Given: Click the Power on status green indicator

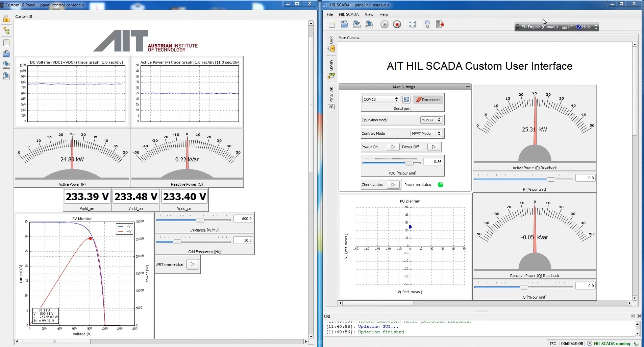Looking at the screenshot, I should coord(441,185).
